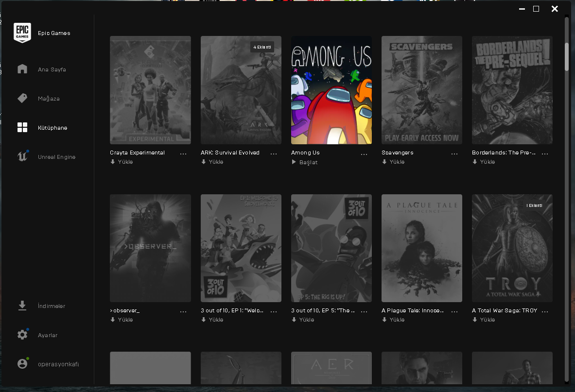Screen dimensions: 575x392
Task: Click Yükle under A Total War Saga: TROY
Action: click(484, 320)
